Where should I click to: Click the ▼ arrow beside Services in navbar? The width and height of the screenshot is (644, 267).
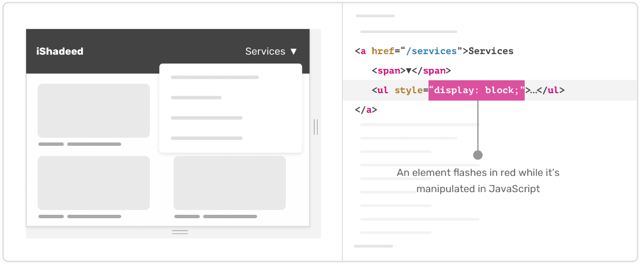(294, 51)
